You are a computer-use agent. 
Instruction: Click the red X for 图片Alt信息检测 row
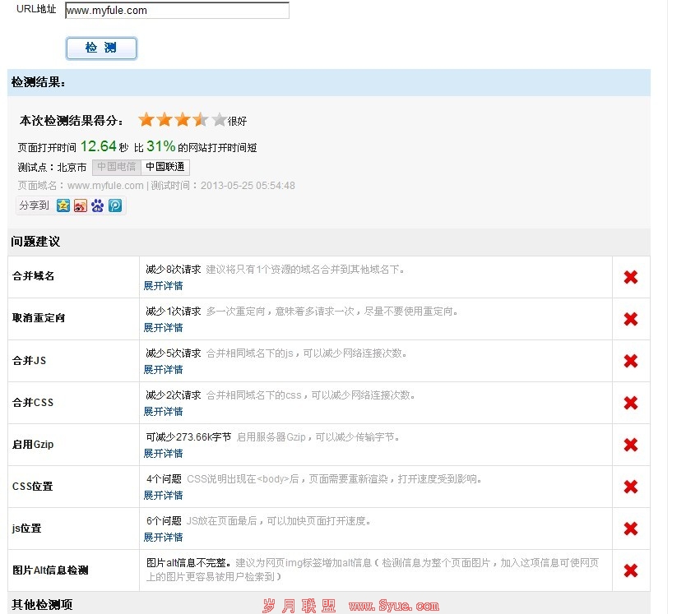631,570
